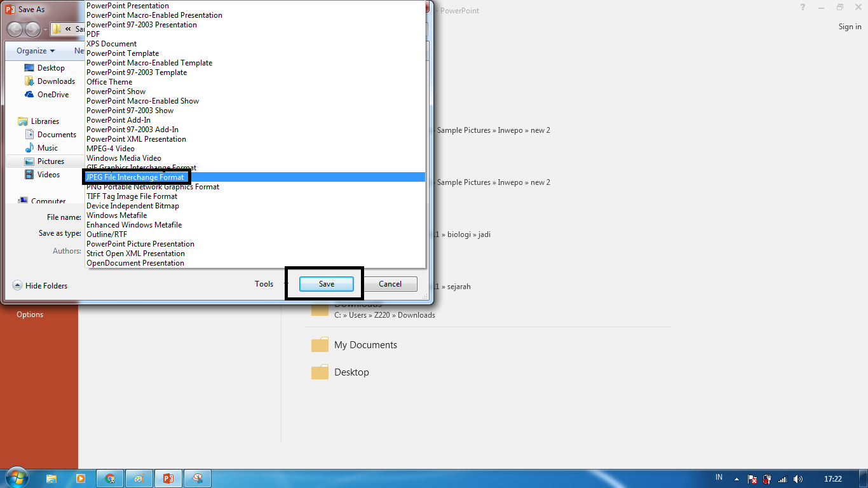Viewport: 868px width, 488px height.
Task: Choose PowerPoint Presentation file type
Action: tap(255, 6)
